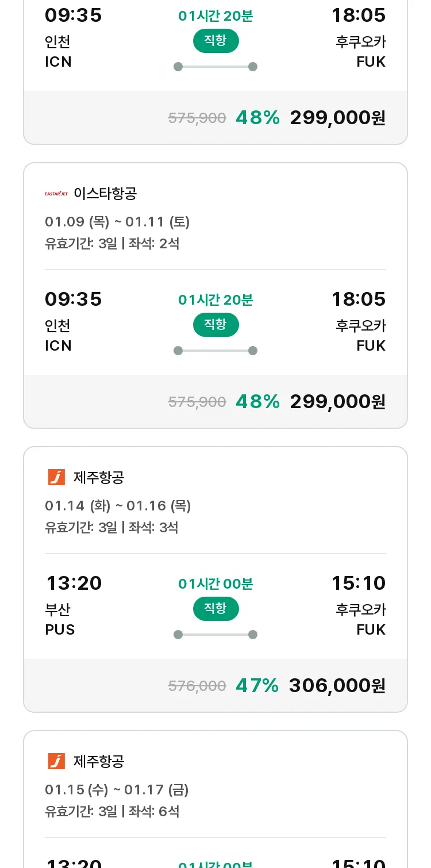Open the 제주항공 name on the 01.14 deal

tap(99, 477)
